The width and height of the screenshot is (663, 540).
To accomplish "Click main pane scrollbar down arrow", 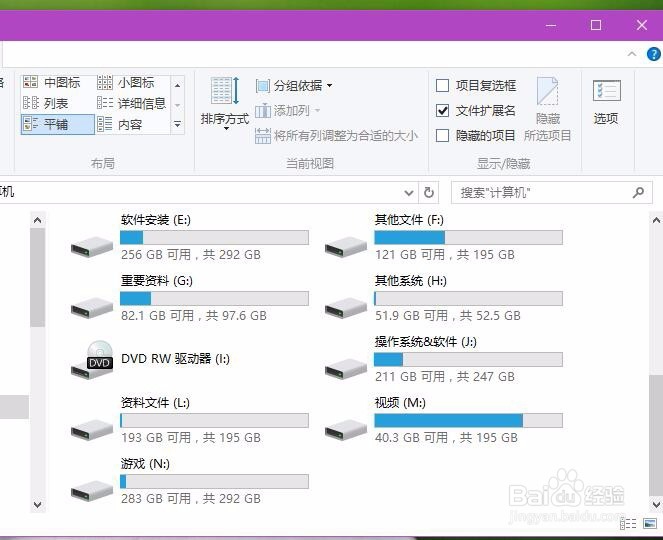I will pos(656,504).
